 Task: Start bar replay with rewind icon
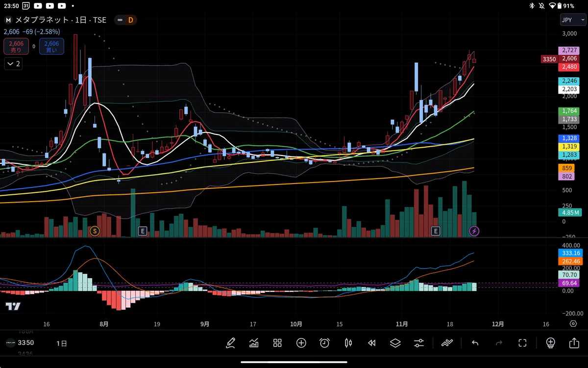371,343
